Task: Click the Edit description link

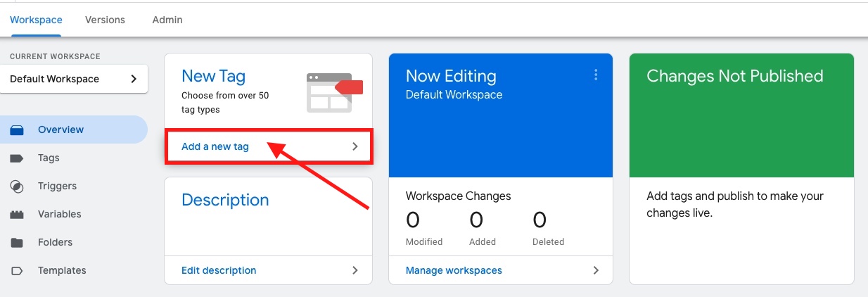Action: [x=219, y=270]
